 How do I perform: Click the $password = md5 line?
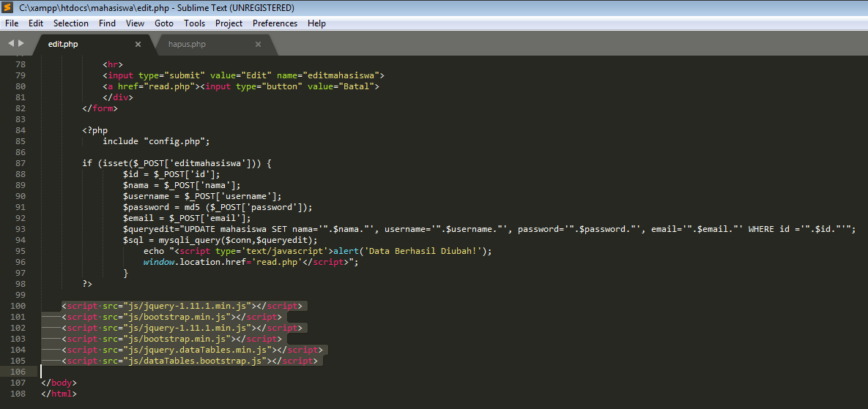coord(218,207)
